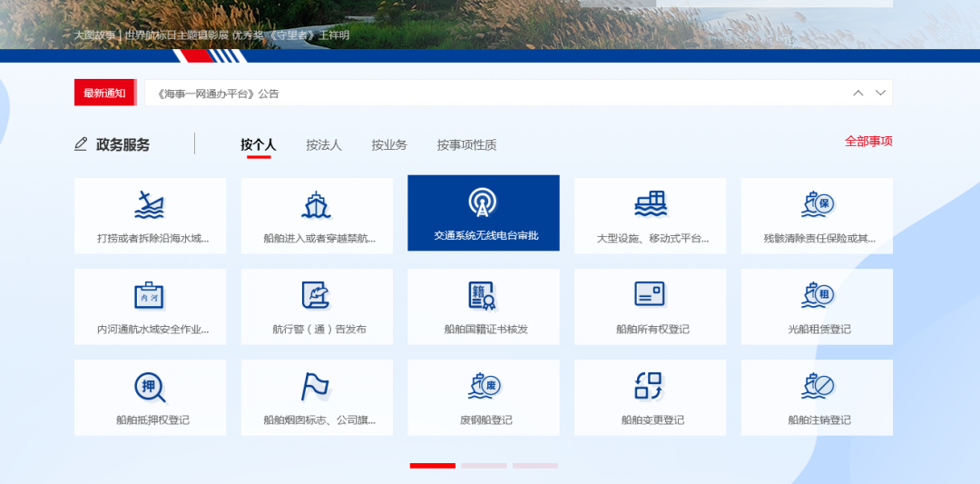Click the navigation warning notice icon

click(x=317, y=295)
